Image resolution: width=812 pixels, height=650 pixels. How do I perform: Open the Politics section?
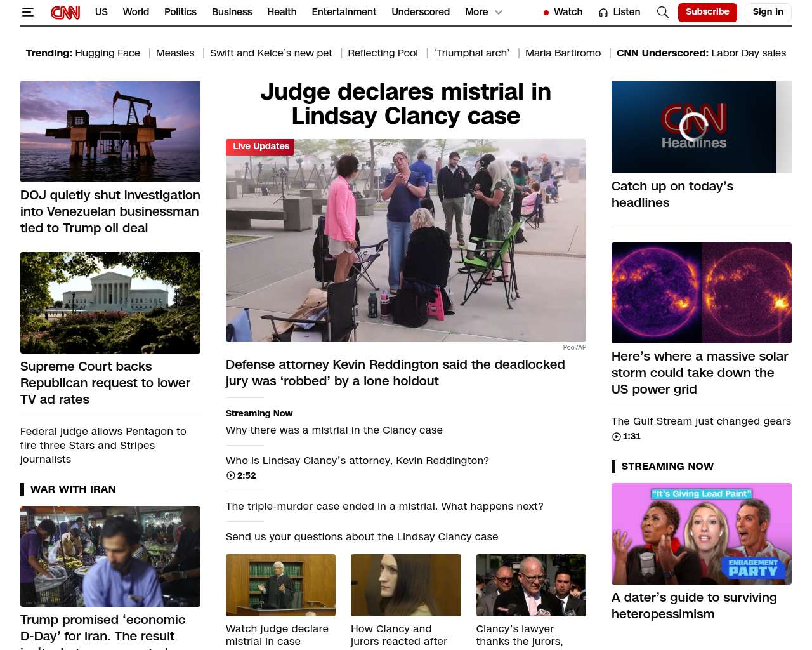click(180, 12)
